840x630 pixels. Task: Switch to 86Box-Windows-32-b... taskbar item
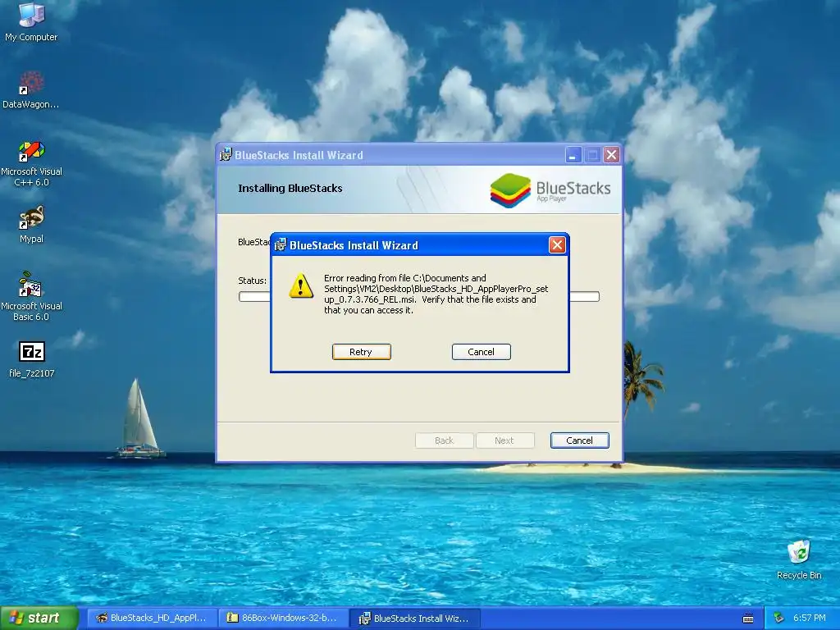click(283, 619)
